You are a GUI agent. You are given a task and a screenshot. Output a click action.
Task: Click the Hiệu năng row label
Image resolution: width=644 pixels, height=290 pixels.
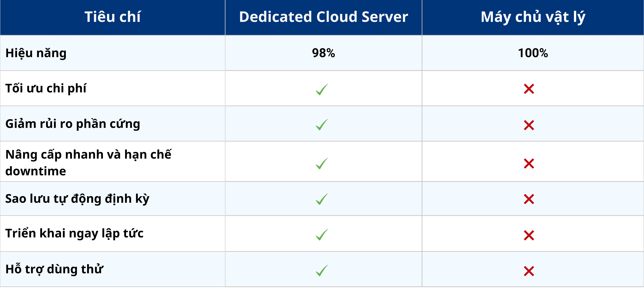36,53
